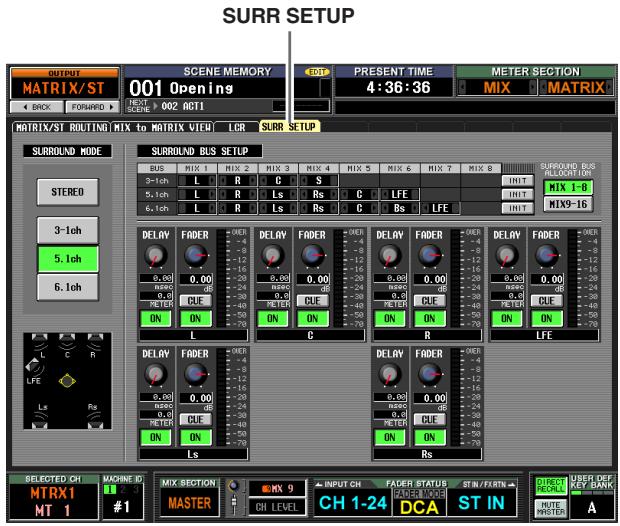Click right arrow of 5.1ch MIX 2 R
The width and height of the screenshot is (620, 526).
pos(253,195)
